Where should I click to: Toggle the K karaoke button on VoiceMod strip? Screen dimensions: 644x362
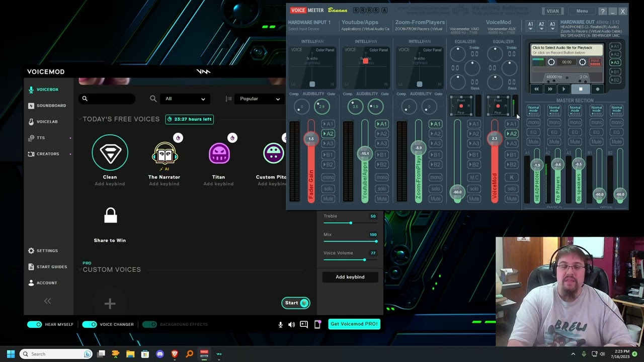pos(511,177)
